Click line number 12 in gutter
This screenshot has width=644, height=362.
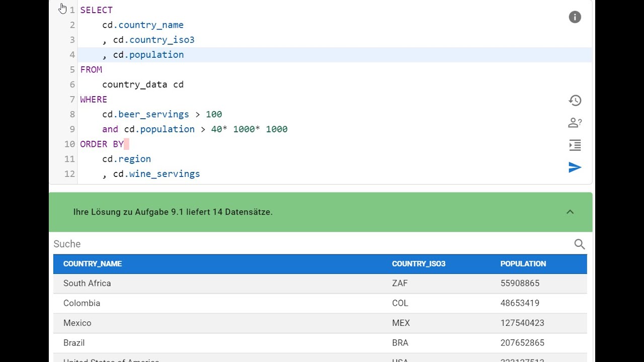click(x=69, y=174)
